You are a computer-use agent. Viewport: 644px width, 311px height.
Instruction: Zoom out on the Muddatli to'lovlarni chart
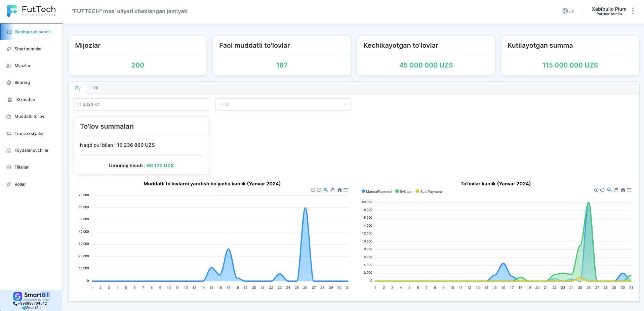click(x=319, y=190)
